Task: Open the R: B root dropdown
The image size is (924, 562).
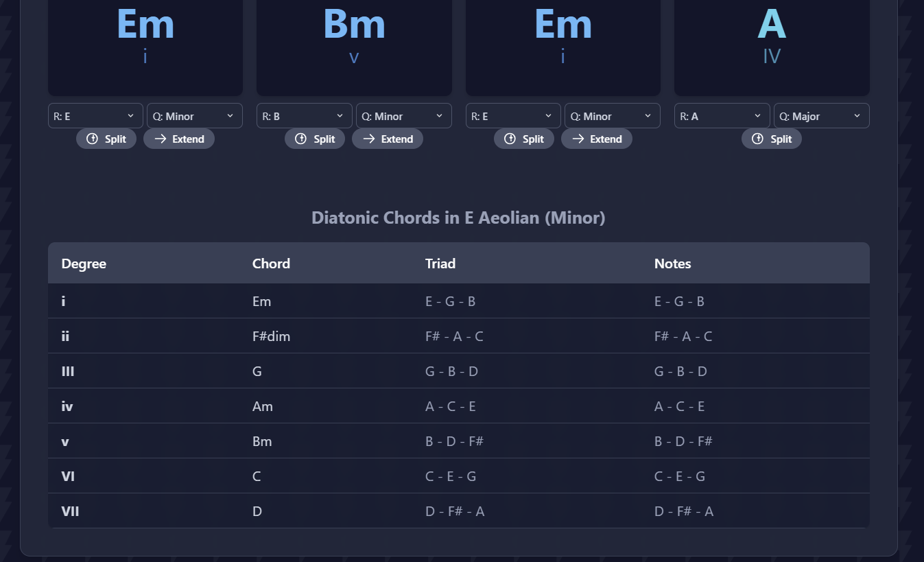Action: (305, 116)
